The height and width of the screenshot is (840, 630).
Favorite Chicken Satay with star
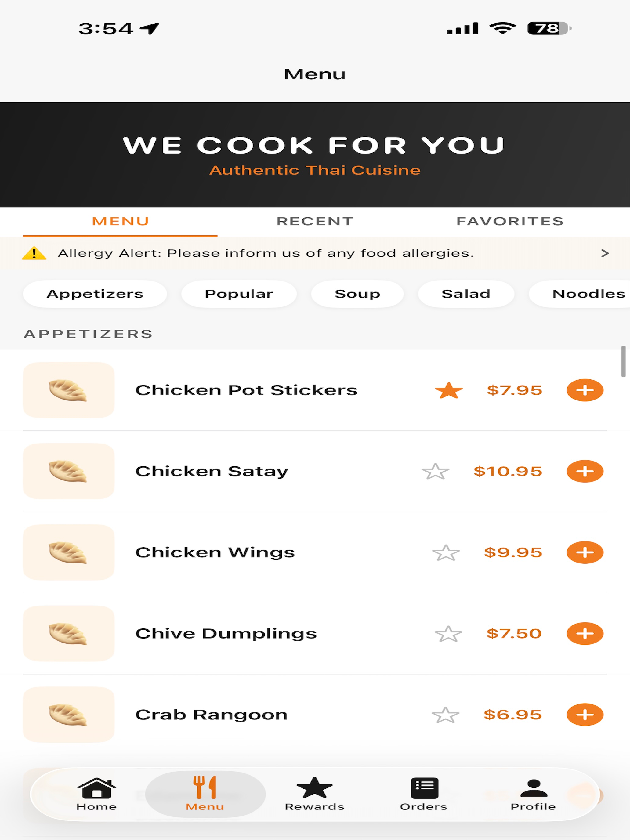point(435,471)
